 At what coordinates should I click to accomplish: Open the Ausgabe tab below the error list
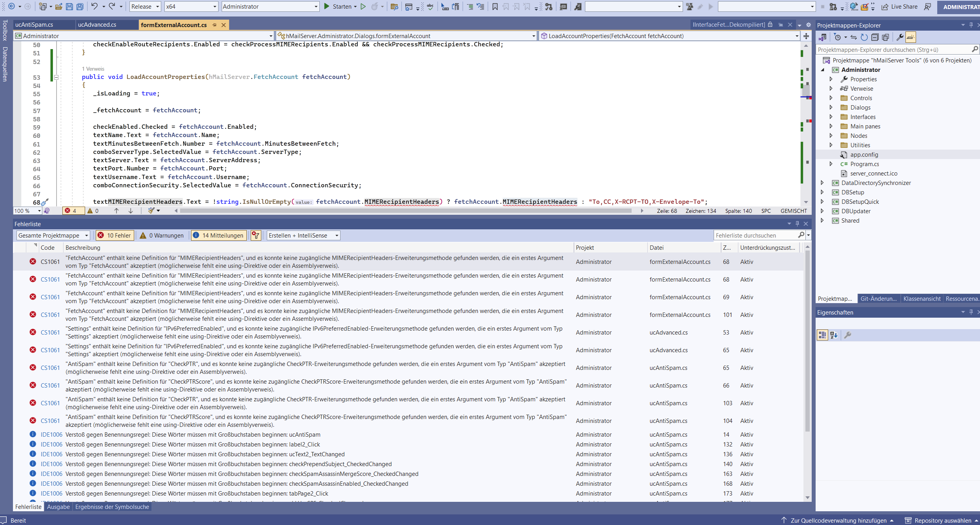pyautogui.click(x=58, y=507)
